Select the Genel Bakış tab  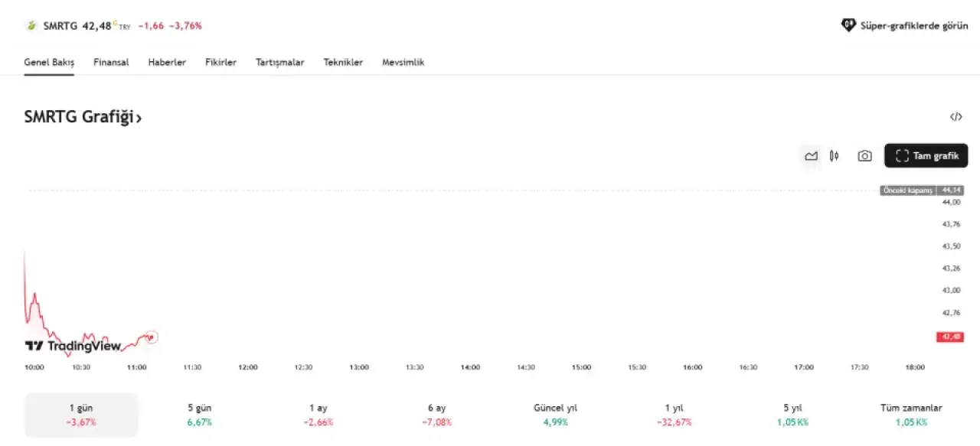click(49, 62)
